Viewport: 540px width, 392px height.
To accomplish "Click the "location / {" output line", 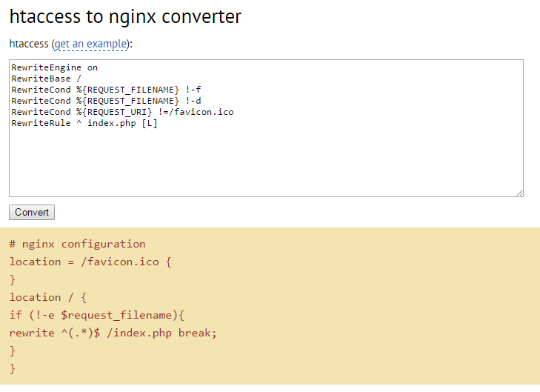I will pyautogui.click(x=48, y=297).
